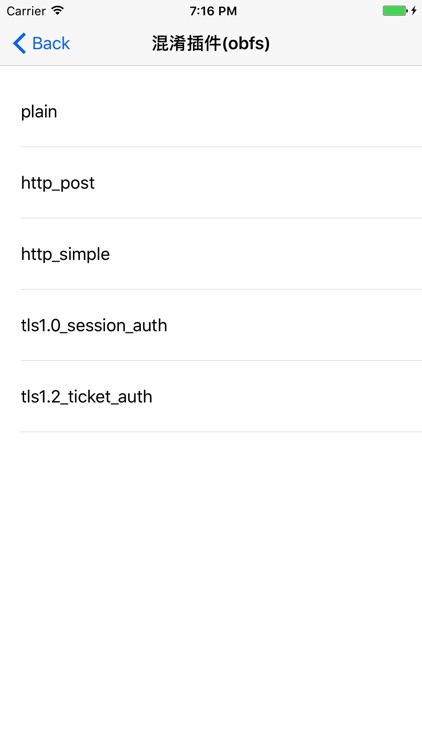Click empty space in the http_simple row
The image size is (422, 750).
(x=266, y=254)
